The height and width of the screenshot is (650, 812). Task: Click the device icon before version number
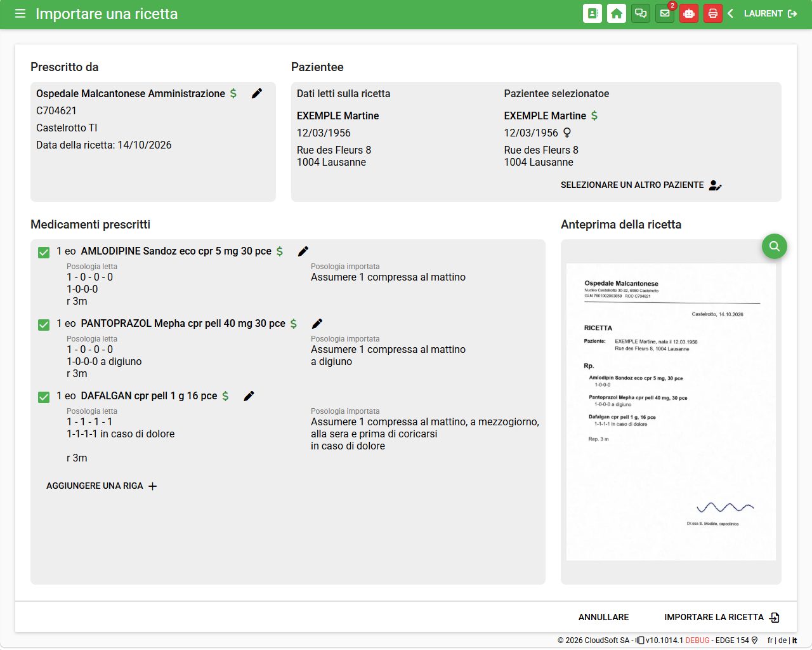tap(640, 640)
